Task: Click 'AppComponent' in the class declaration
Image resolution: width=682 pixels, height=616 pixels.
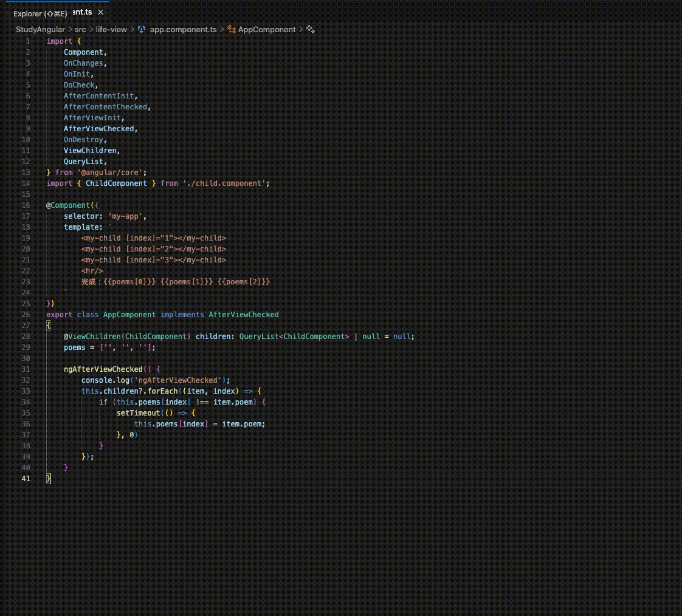Action: tap(129, 315)
